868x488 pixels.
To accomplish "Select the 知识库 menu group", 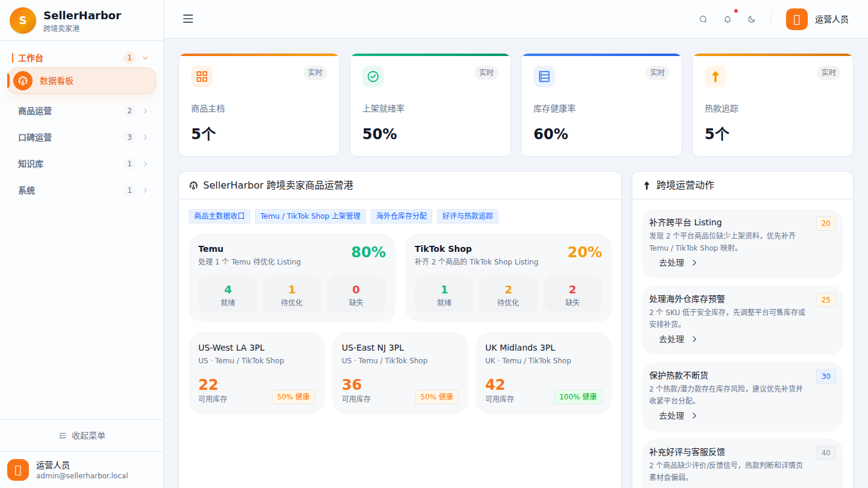I will click(81, 164).
